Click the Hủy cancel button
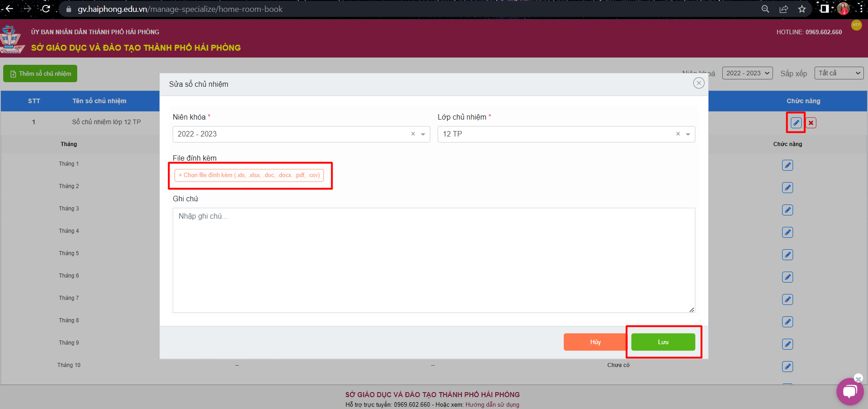This screenshot has width=868, height=409. pyautogui.click(x=595, y=342)
